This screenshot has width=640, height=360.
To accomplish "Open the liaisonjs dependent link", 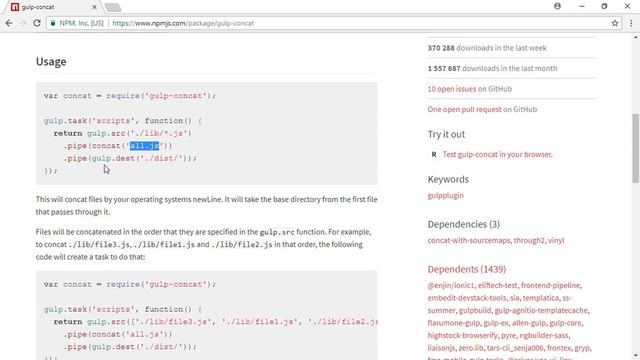I will [441, 348].
